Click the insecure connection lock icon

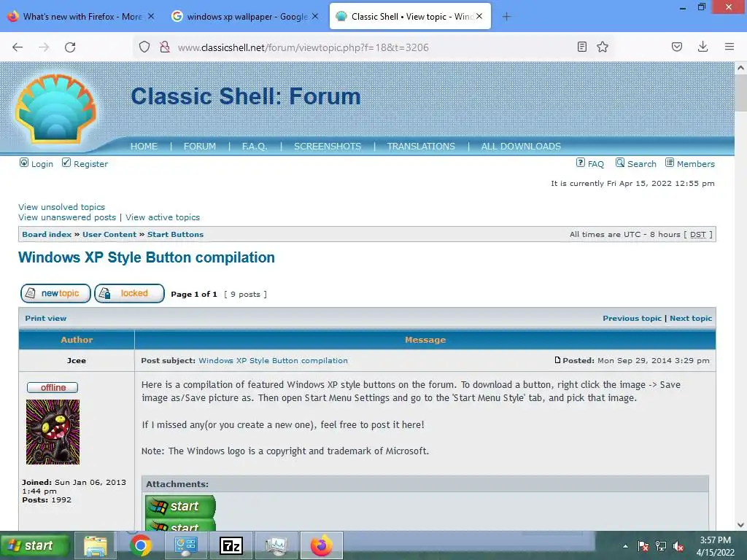(x=165, y=47)
